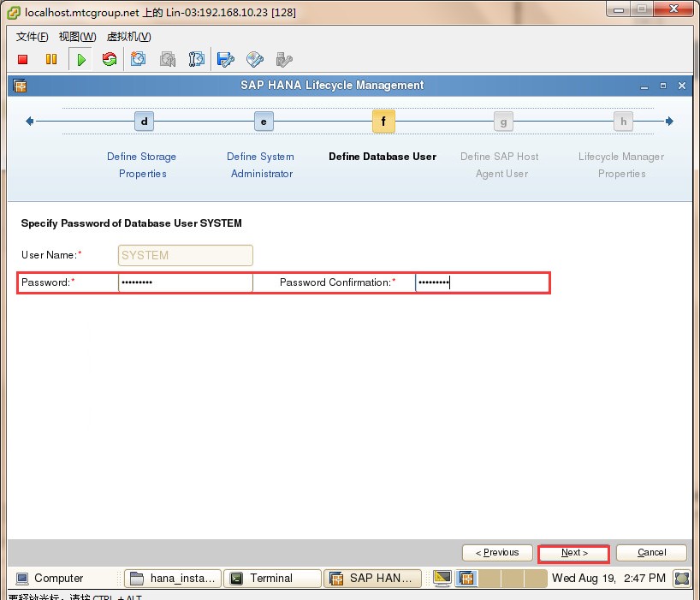Select highlighted step f marker
This screenshot has width=700, height=600.
click(x=383, y=122)
